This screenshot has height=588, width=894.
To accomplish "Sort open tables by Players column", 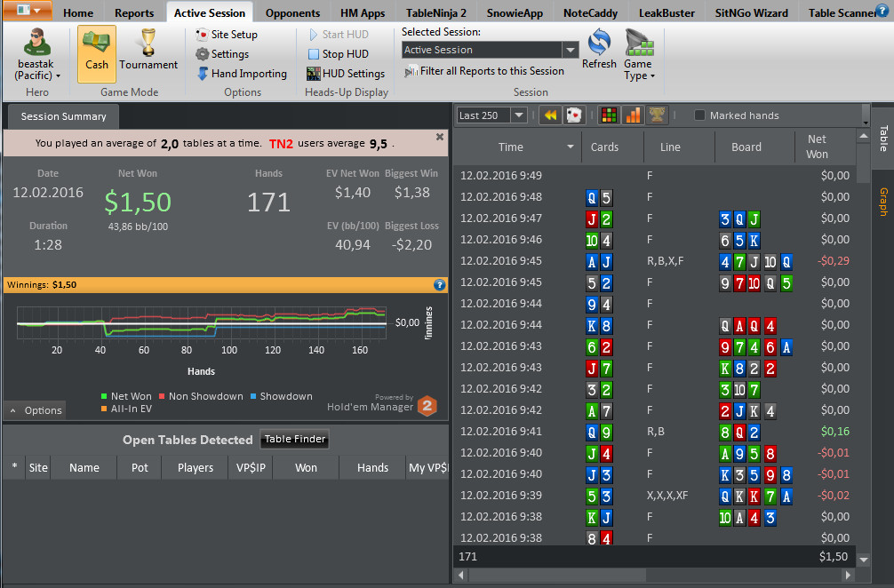I will tap(196, 468).
